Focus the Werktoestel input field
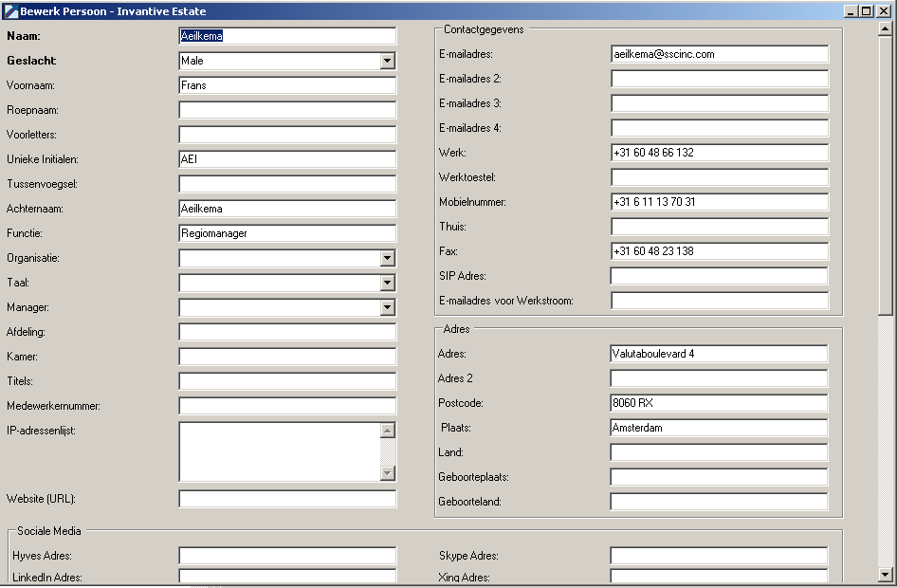The width and height of the screenshot is (897, 588). click(x=720, y=176)
